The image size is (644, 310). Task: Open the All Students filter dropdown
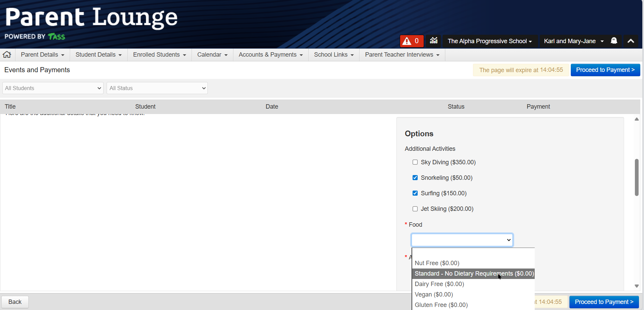pyautogui.click(x=53, y=88)
